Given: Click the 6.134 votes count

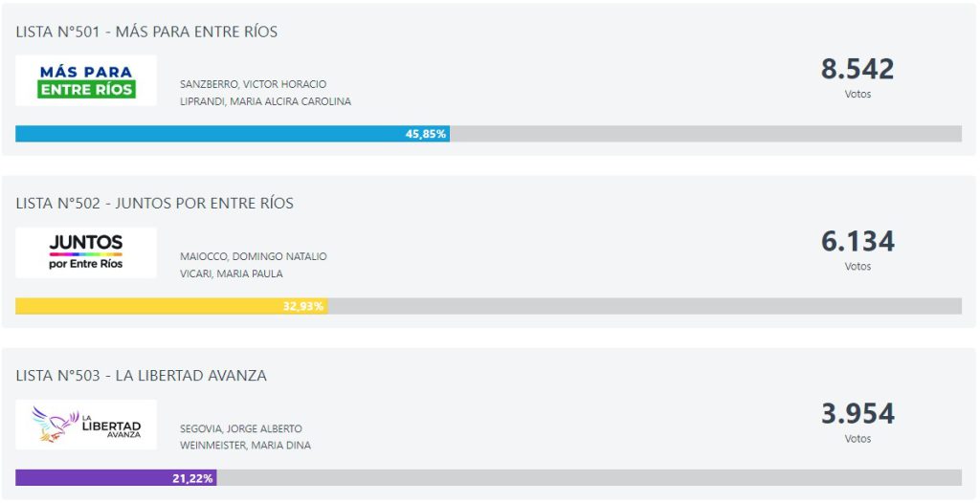Looking at the screenshot, I should tap(857, 241).
